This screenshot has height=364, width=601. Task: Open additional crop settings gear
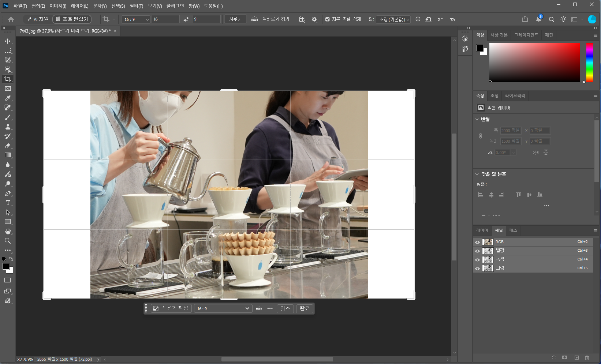314,19
